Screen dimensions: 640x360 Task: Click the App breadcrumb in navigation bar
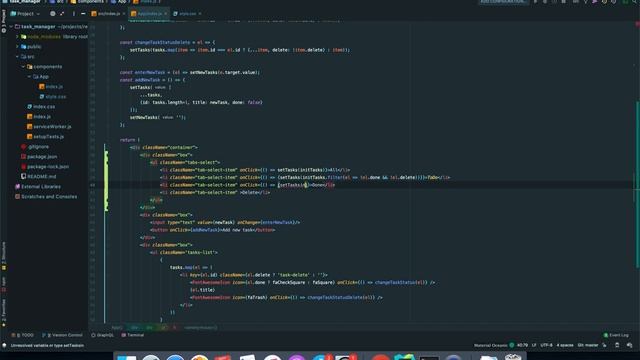[x=119, y=2]
